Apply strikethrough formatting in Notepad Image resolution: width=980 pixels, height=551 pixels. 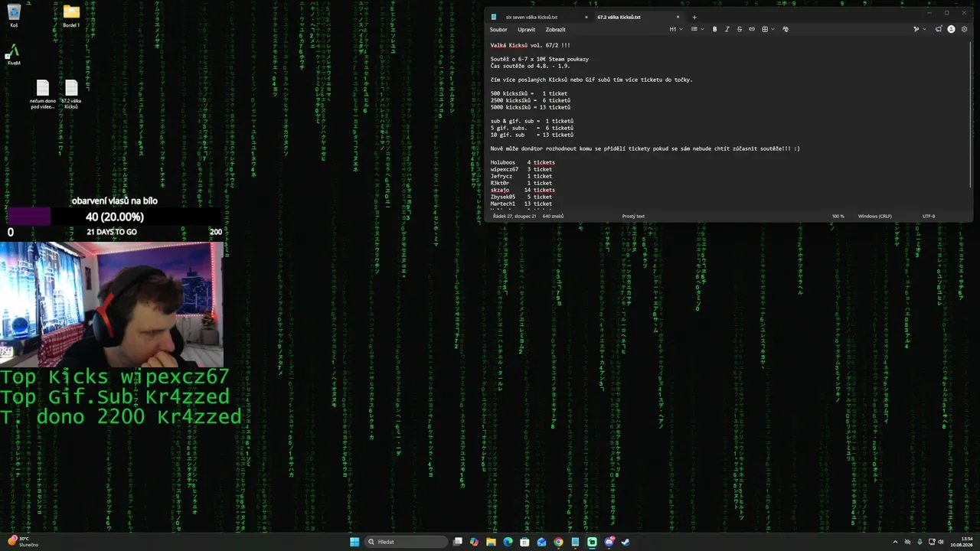click(x=739, y=29)
